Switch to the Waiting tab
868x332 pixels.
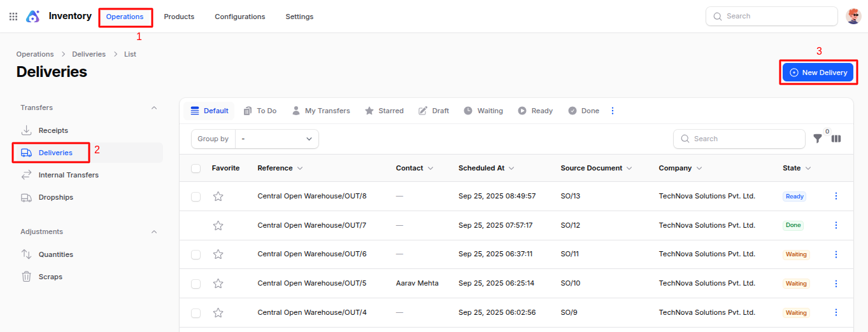point(483,111)
